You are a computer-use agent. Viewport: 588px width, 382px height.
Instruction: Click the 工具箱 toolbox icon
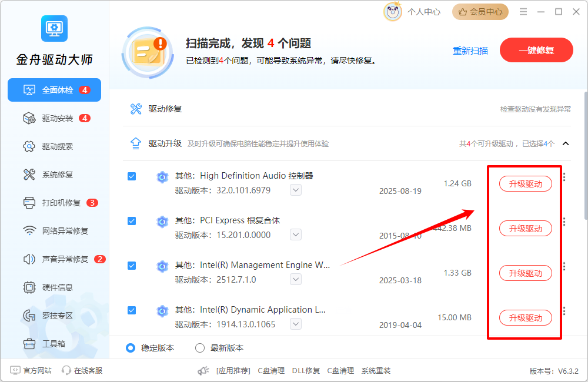29,344
